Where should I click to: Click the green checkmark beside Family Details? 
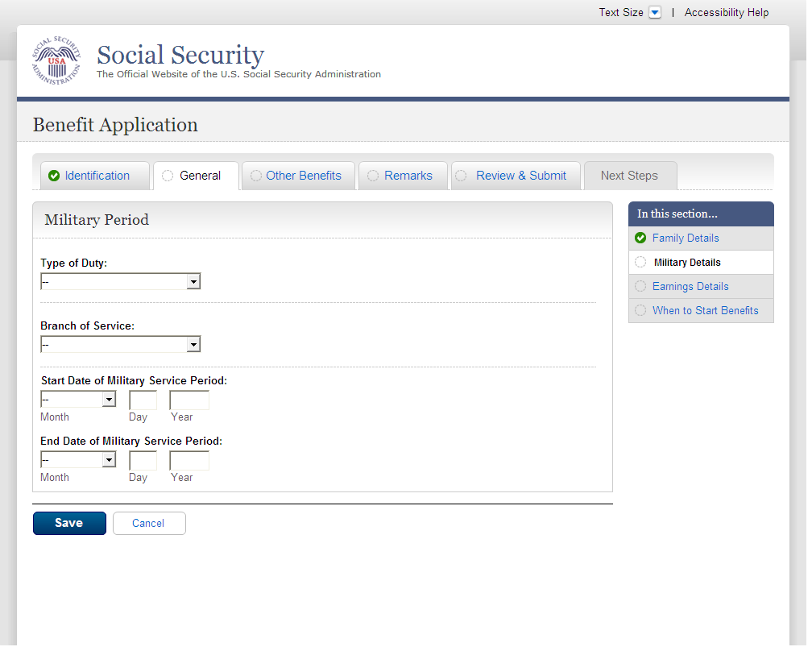pos(640,238)
